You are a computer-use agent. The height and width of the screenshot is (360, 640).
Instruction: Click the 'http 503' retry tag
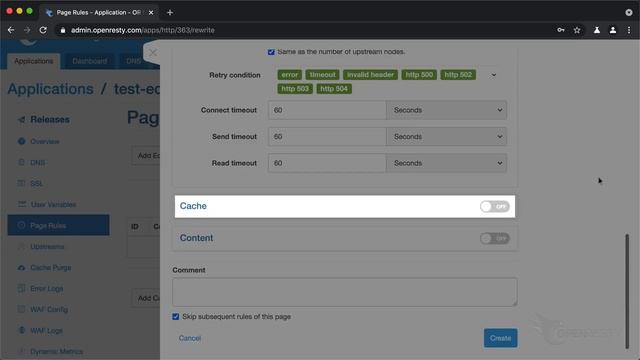point(295,89)
